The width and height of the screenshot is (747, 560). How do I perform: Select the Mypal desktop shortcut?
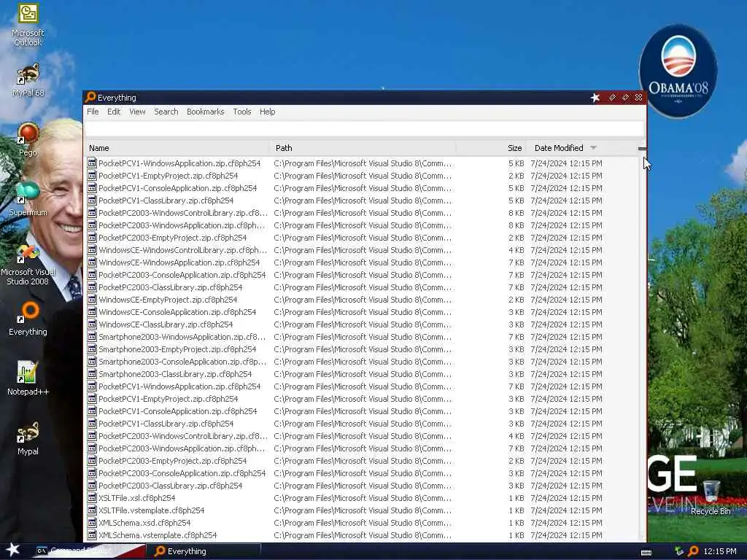28,438
